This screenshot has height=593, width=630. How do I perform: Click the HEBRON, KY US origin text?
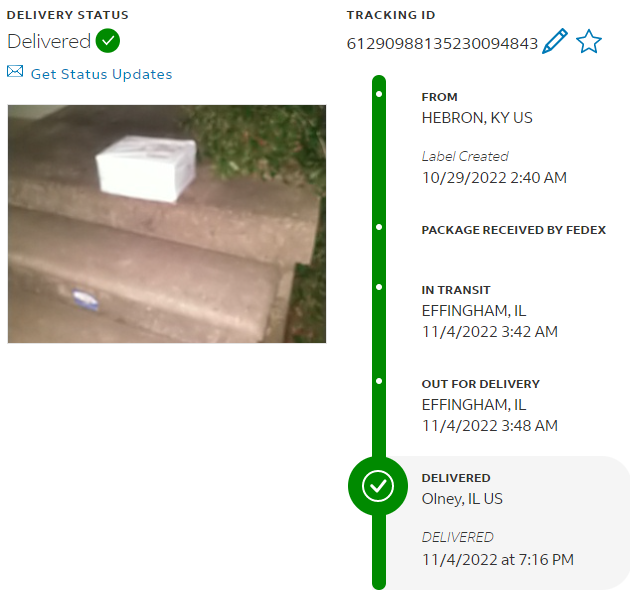point(477,118)
